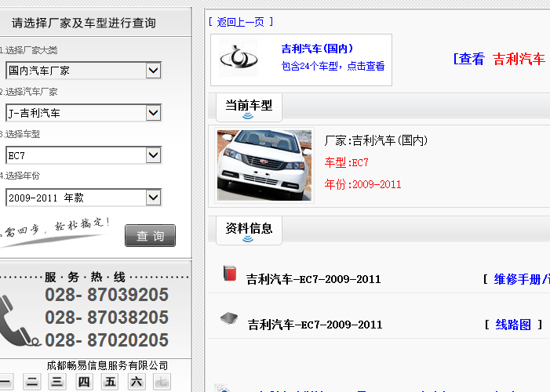Click hotline number 028- 87020205
The width and height of the screenshot is (550, 392).
coord(107,340)
